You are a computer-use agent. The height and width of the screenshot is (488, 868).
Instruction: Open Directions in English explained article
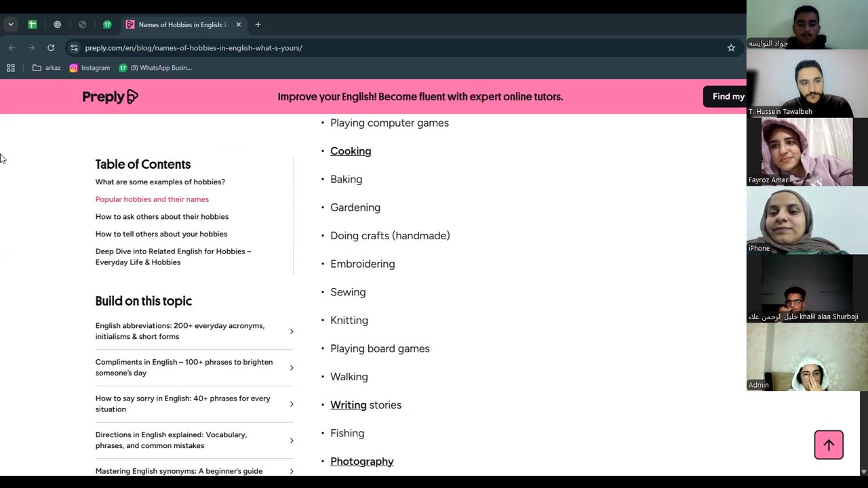pyautogui.click(x=171, y=440)
